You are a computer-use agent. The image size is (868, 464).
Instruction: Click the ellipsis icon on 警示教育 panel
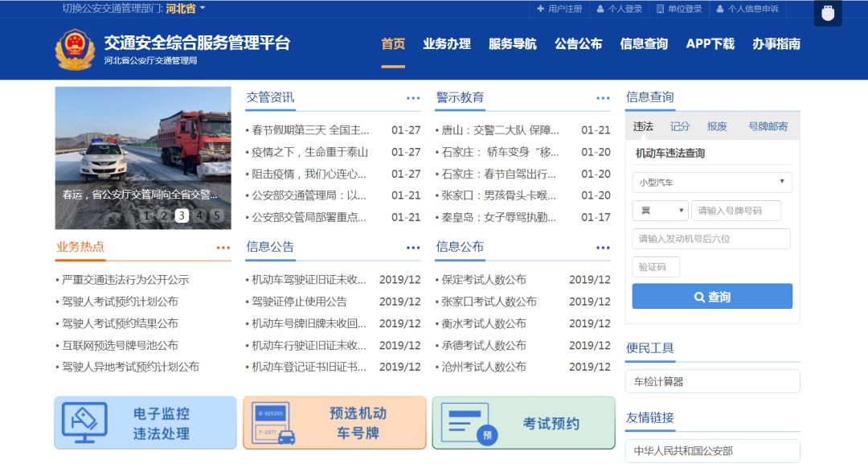[x=604, y=97]
